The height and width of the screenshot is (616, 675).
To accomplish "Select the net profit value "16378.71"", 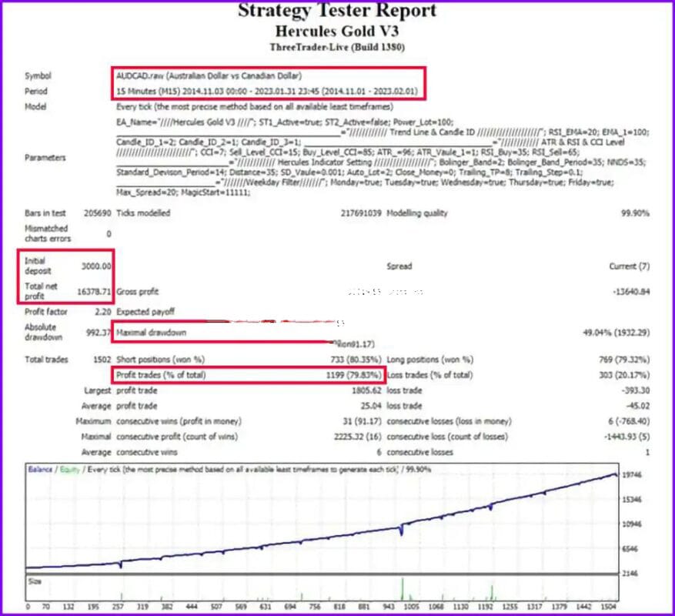I will (94, 292).
